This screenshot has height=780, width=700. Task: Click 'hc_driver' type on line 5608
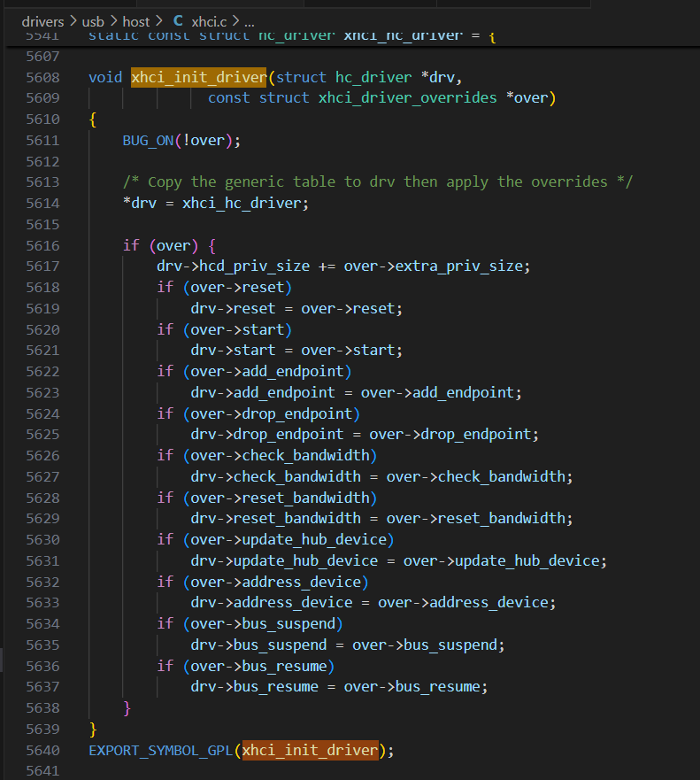tap(373, 78)
